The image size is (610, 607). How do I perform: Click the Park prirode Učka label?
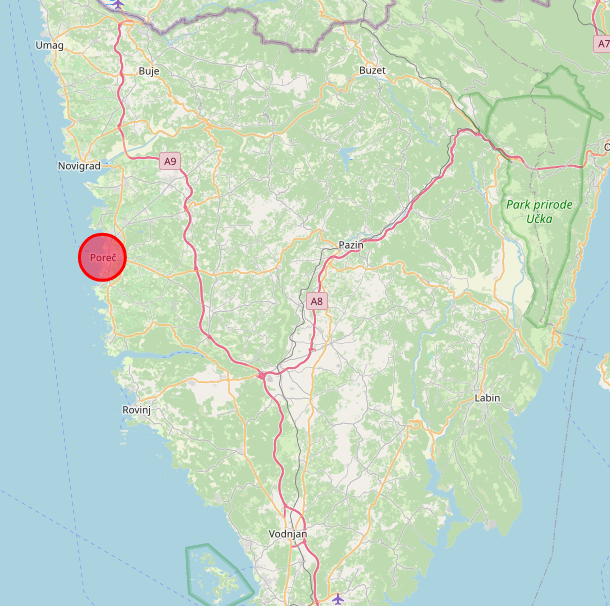[539, 212]
